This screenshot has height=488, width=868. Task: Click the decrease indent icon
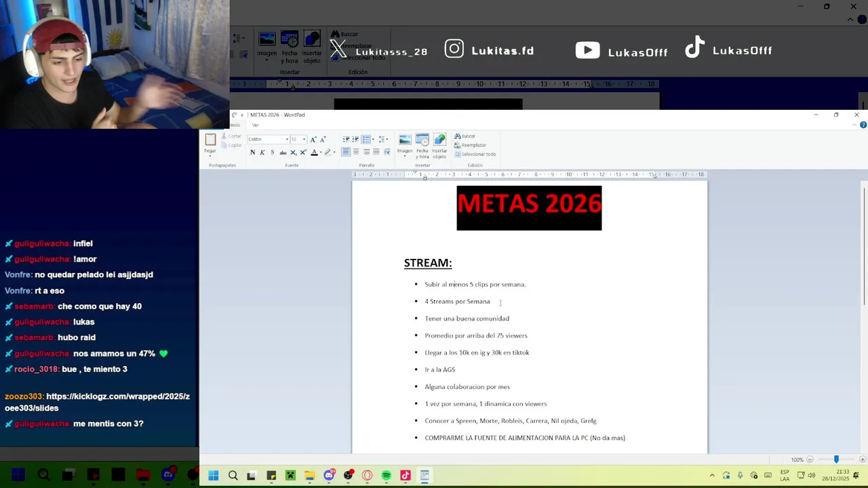[x=346, y=139]
